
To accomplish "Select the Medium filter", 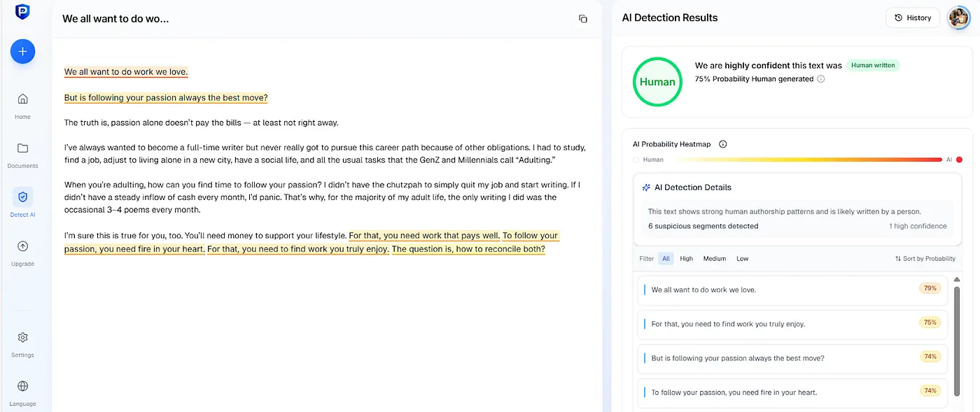I will [714, 259].
